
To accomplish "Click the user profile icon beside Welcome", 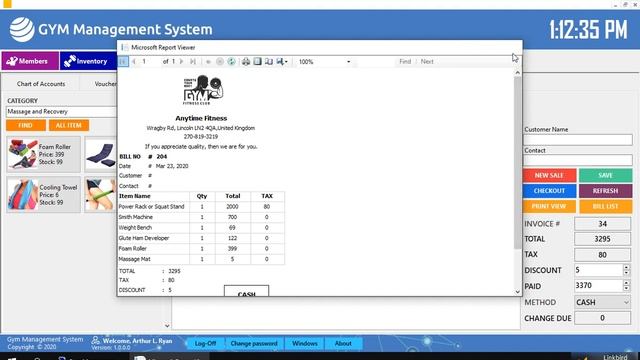I will tap(96, 340).
